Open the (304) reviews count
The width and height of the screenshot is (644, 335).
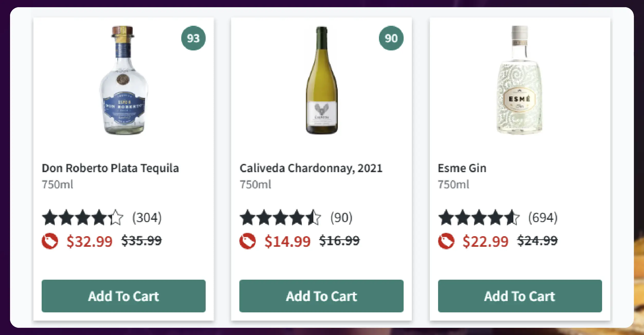[147, 218]
